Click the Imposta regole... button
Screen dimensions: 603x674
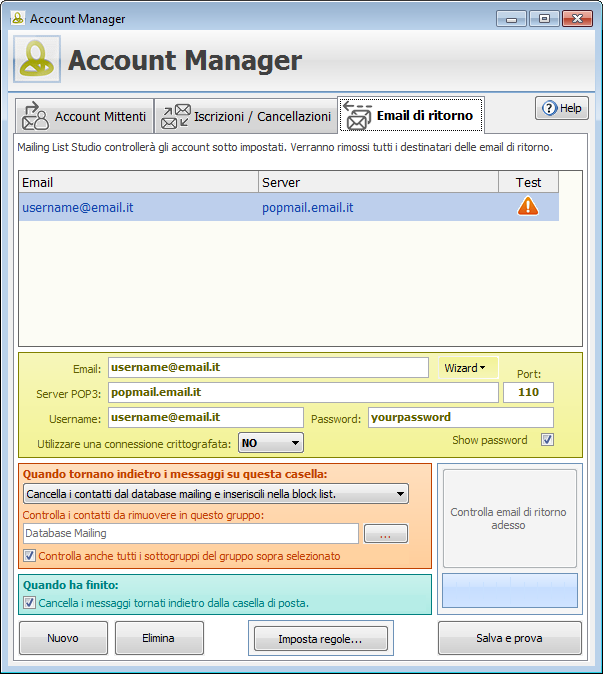(319, 638)
